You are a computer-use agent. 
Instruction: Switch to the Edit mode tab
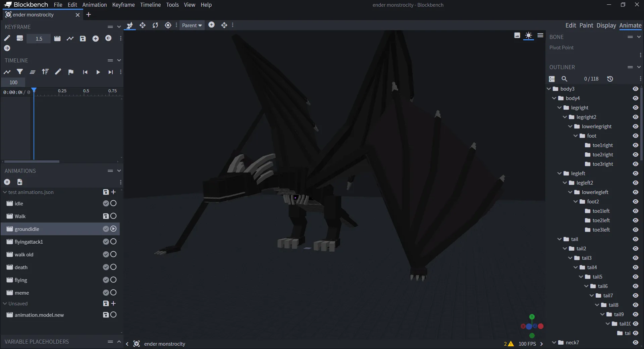[x=571, y=26]
